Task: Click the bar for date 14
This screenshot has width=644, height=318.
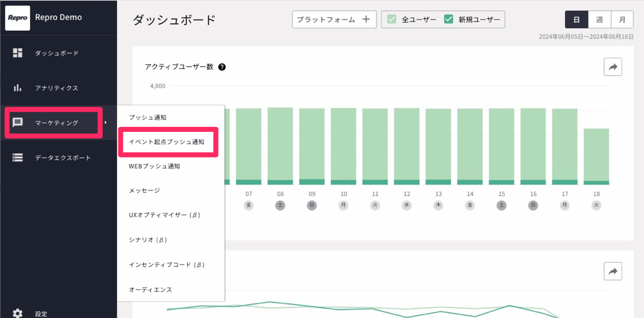Action: coord(470,147)
